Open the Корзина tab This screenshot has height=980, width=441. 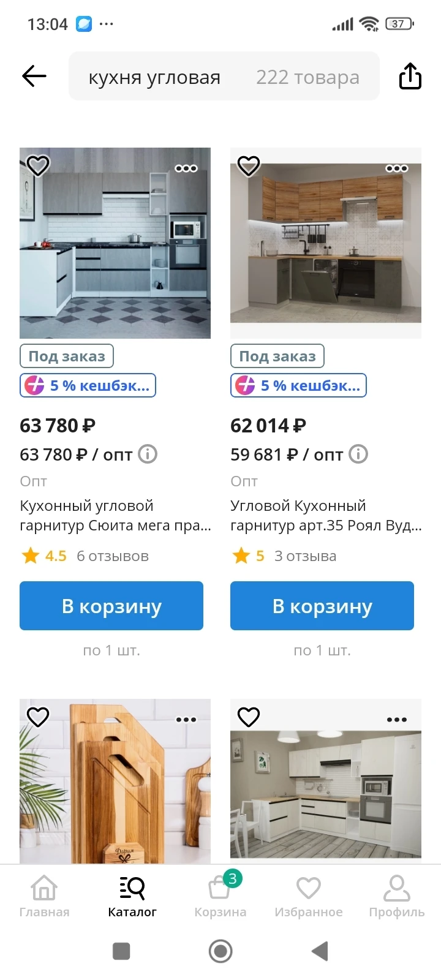(x=220, y=895)
